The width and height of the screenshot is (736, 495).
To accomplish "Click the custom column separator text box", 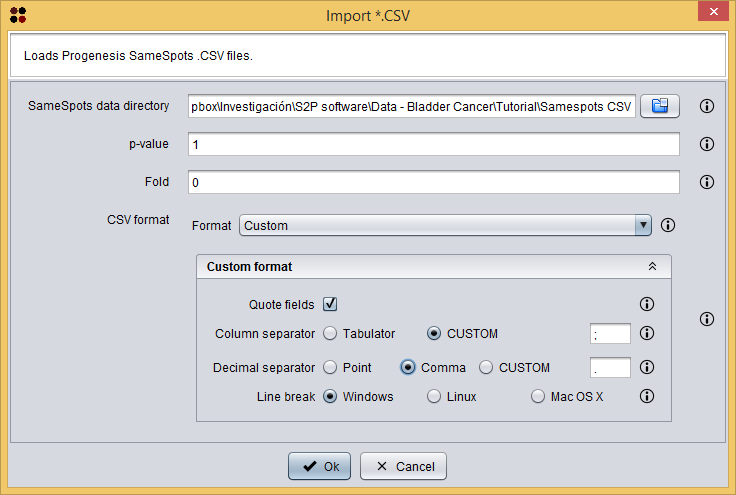I will click(610, 334).
